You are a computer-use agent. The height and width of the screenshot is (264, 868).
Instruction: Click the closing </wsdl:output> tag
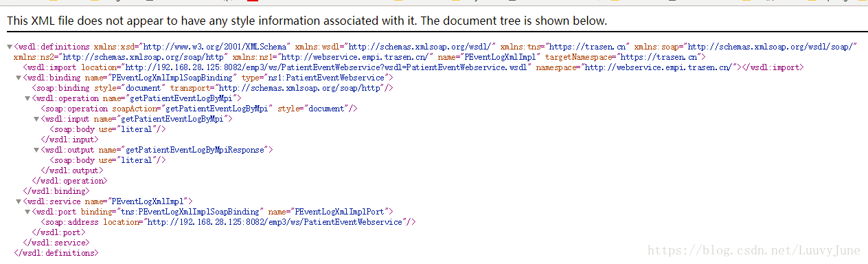tap(72, 170)
